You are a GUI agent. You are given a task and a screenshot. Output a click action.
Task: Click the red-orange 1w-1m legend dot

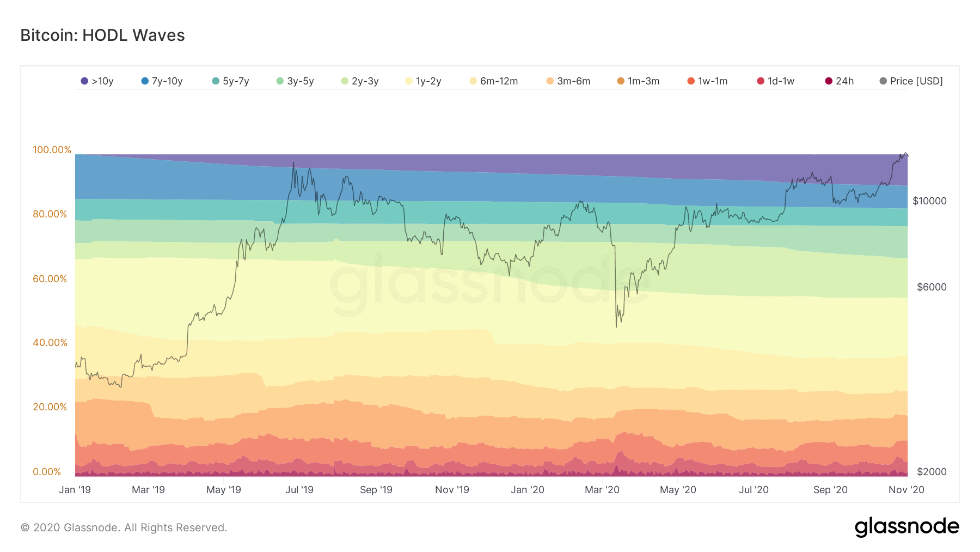pyautogui.click(x=691, y=81)
